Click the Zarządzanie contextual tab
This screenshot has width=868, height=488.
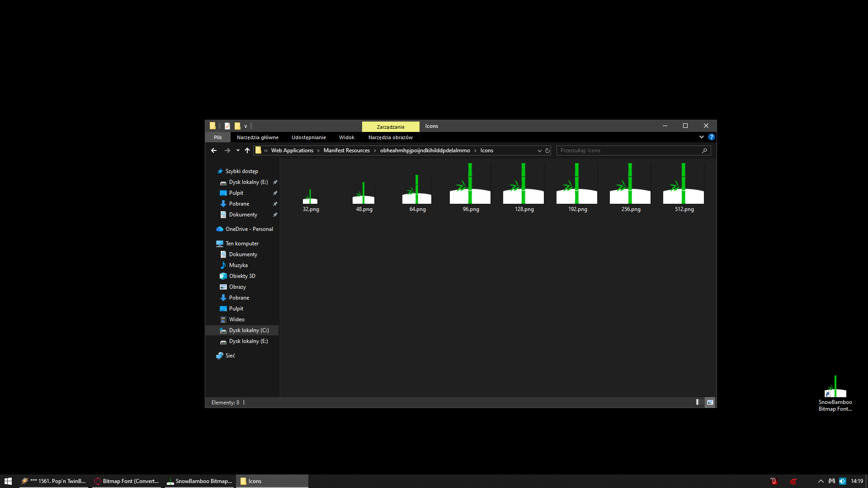pyautogui.click(x=391, y=127)
